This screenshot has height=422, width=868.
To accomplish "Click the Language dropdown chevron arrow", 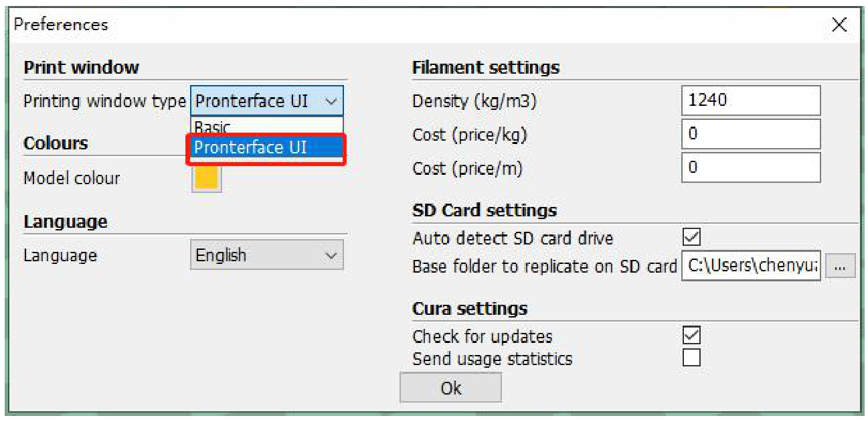I will click(331, 255).
